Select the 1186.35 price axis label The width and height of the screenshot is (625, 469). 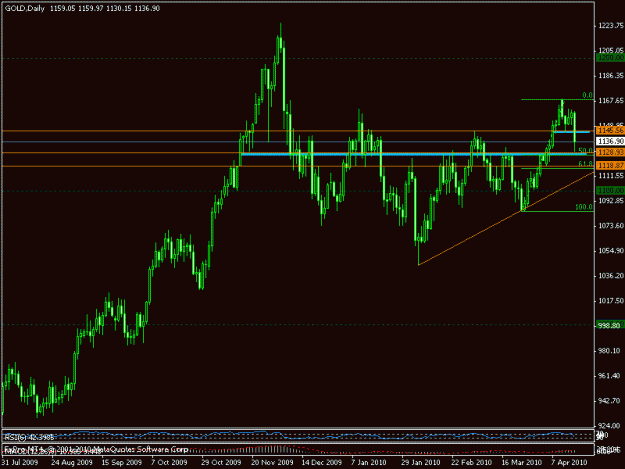tap(610, 75)
